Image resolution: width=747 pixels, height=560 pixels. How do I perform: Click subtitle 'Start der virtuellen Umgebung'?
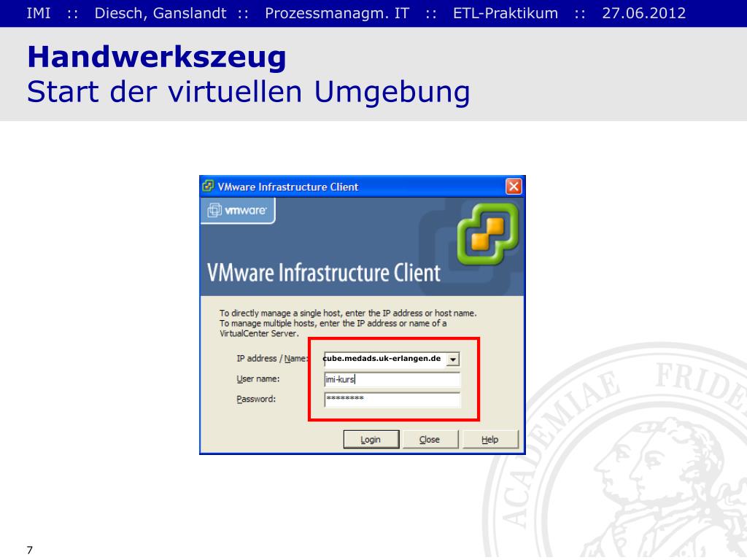pyautogui.click(x=249, y=91)
